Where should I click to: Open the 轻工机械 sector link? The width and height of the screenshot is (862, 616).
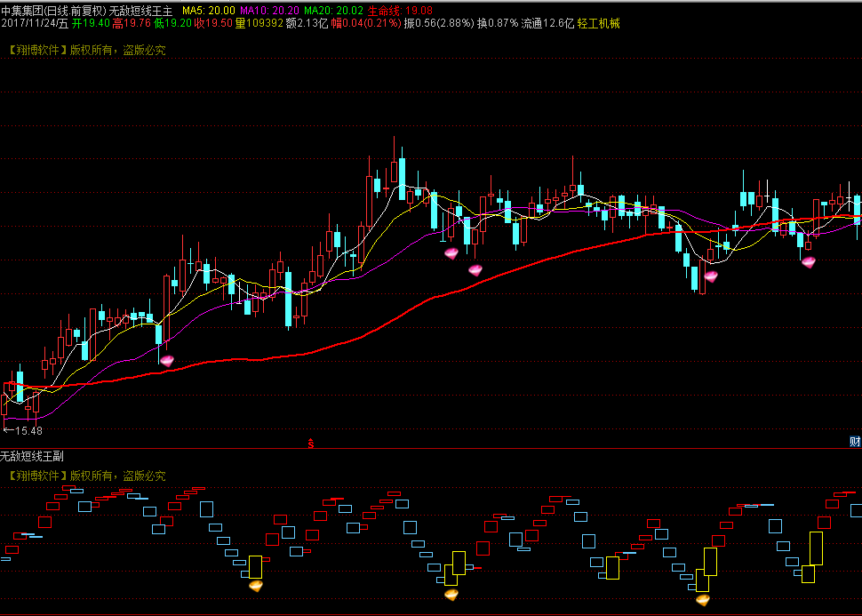599,23
